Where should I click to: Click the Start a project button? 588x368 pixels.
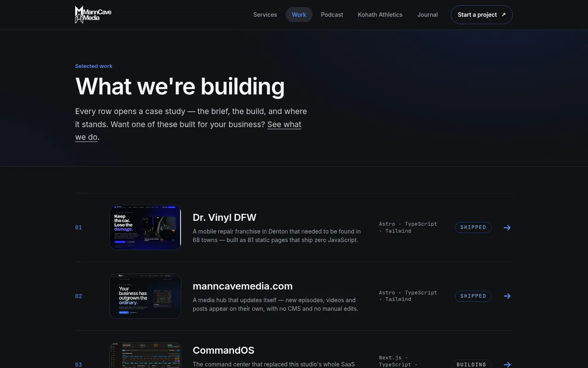(482, 15)
